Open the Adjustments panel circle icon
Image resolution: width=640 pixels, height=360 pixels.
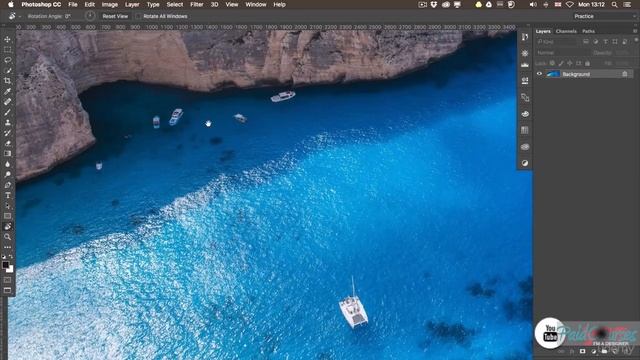525,163
